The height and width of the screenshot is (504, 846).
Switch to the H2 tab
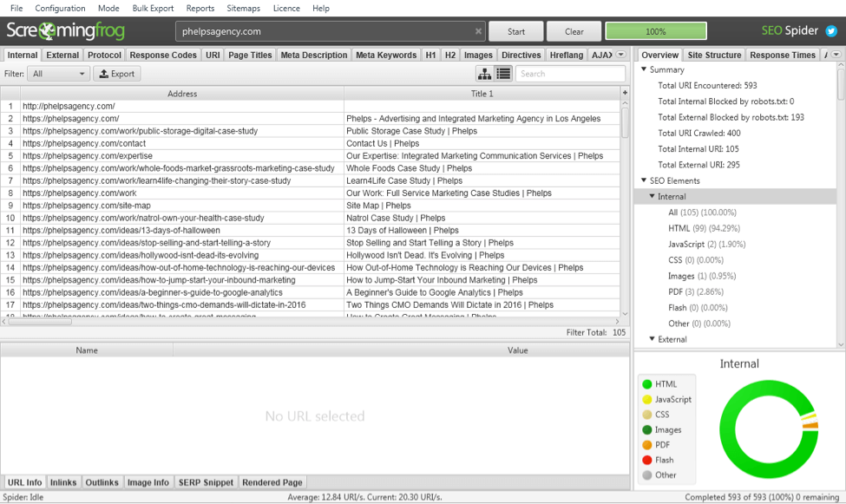pos(450,55)
